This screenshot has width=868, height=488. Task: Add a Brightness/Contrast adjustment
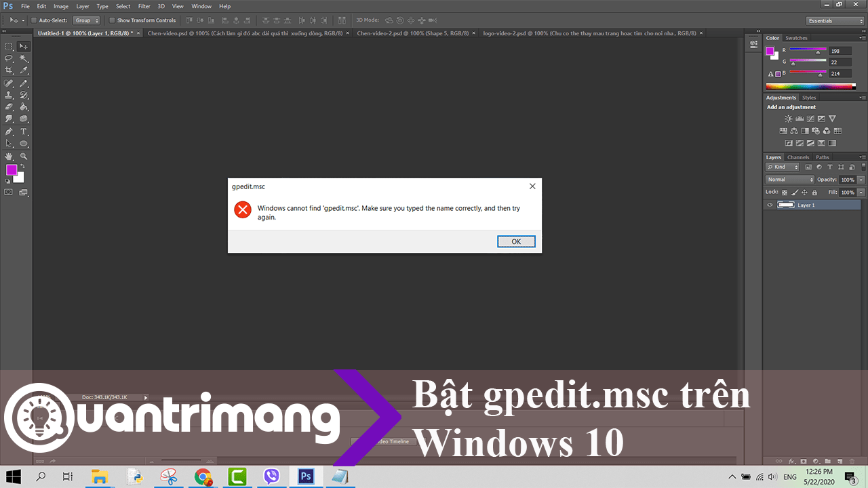pyautogui.click(x=789, y=119)
